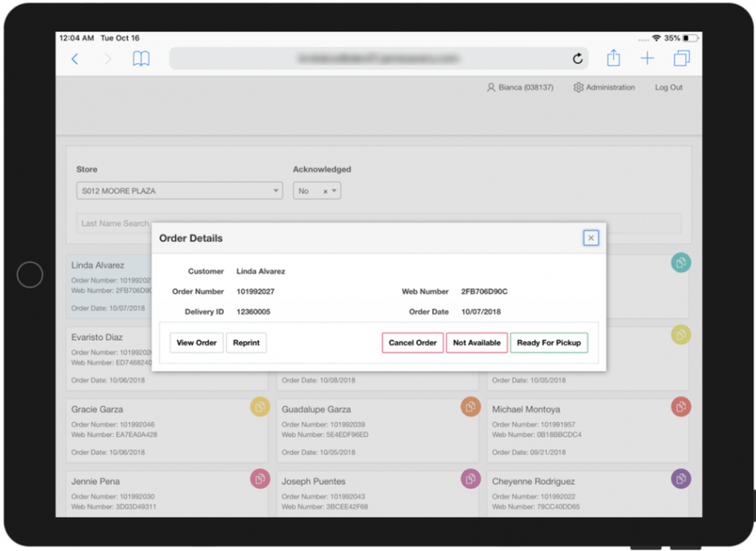Click the share icon in Safari toolbar
The height and width of the screenshot is (551, 756).
613,58
